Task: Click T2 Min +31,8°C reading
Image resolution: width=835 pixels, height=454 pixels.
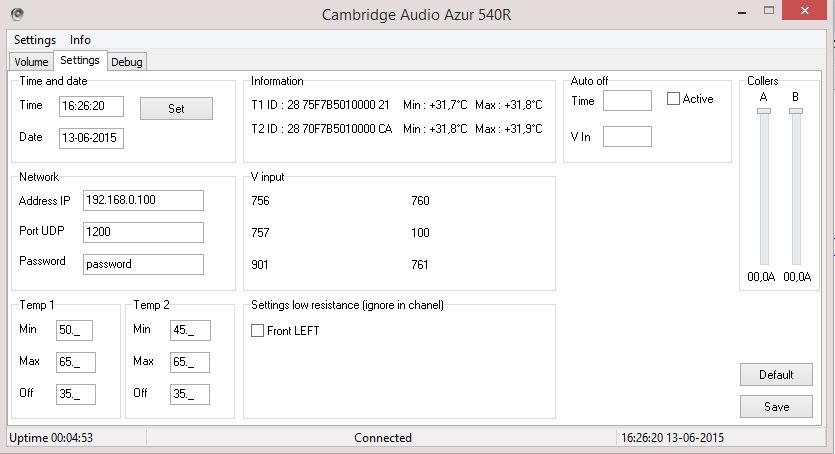Action: [435, 129]
